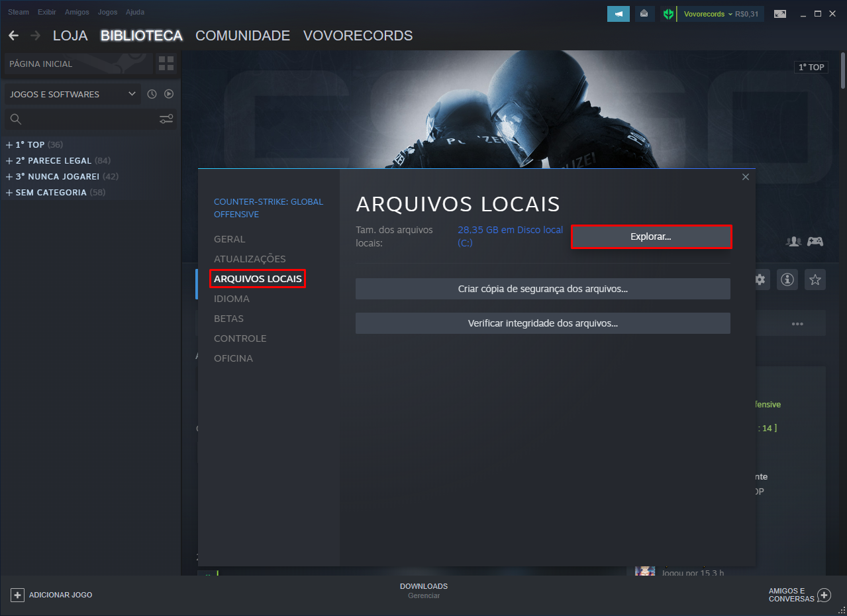Screen dimensions: 847x616
Task: Go forward with the right arrow
Action: [x=35, y=35]
